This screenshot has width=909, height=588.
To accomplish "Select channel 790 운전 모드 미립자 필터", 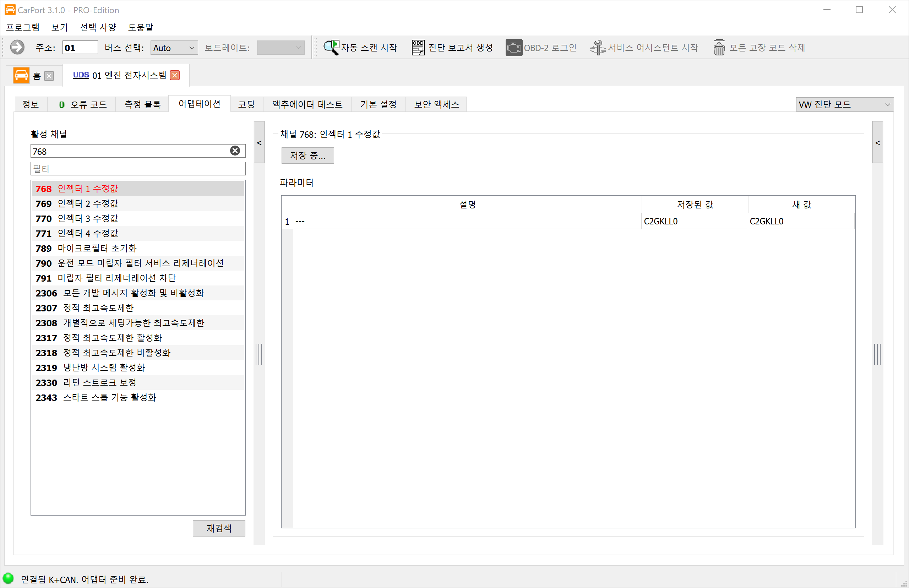I will coord(138,263).
